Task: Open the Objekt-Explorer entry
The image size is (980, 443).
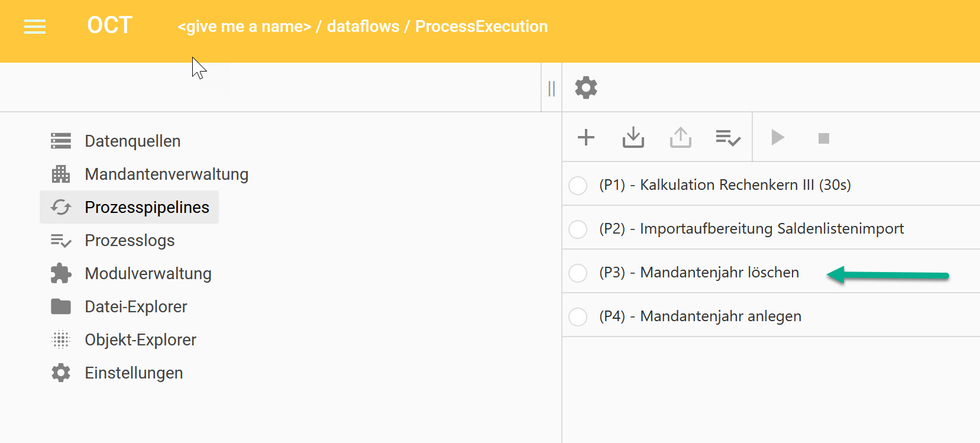Action: coord(140,339)
